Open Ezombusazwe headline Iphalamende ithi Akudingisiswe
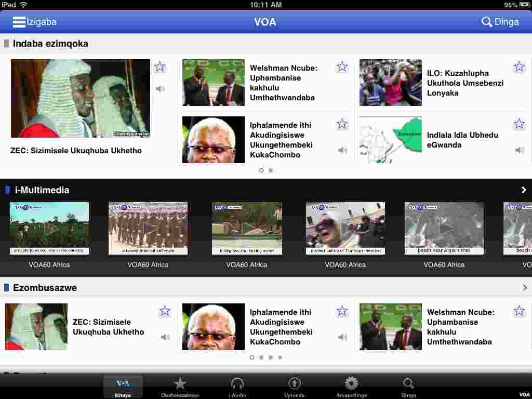Image resolution: width=532 pixels, height=399 pixels. pyautogui.click(x=281, y=327)
